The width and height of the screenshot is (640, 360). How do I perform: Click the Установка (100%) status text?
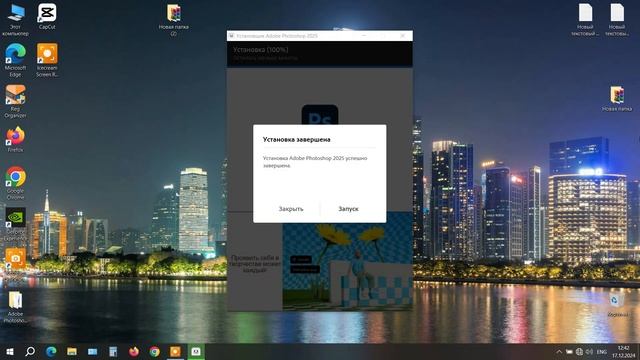260,50
